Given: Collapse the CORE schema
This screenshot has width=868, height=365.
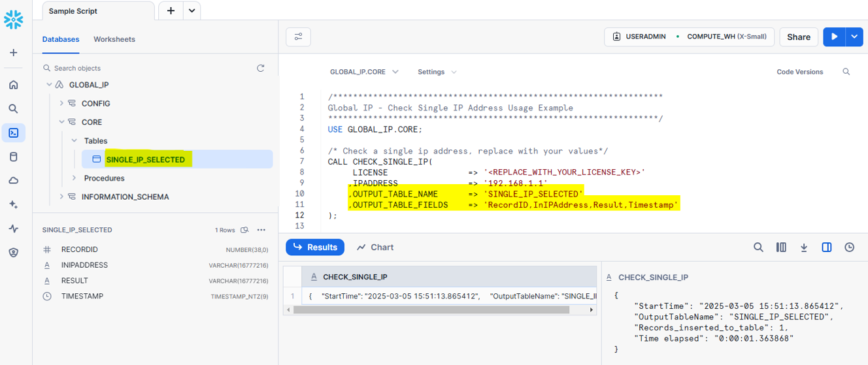Looking at the screenshot, I should tap(61, 122).
